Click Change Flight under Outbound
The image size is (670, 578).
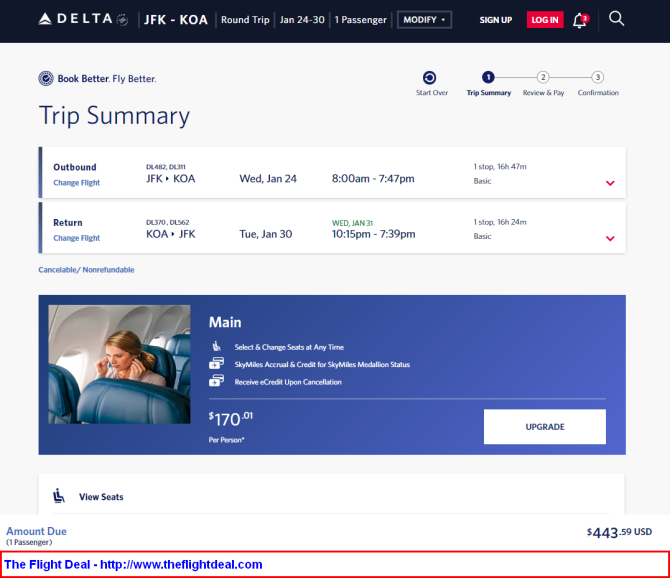point(76,183)
